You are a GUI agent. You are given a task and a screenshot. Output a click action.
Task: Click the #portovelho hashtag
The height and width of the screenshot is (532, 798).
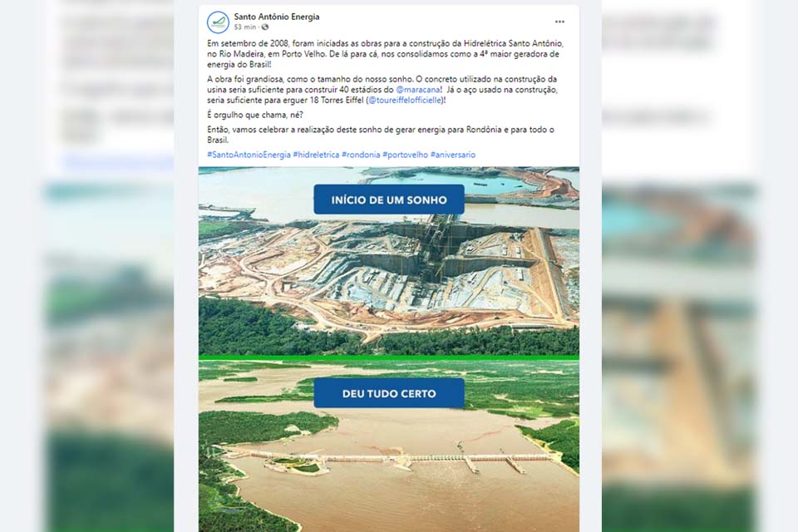tap(405, 155)
